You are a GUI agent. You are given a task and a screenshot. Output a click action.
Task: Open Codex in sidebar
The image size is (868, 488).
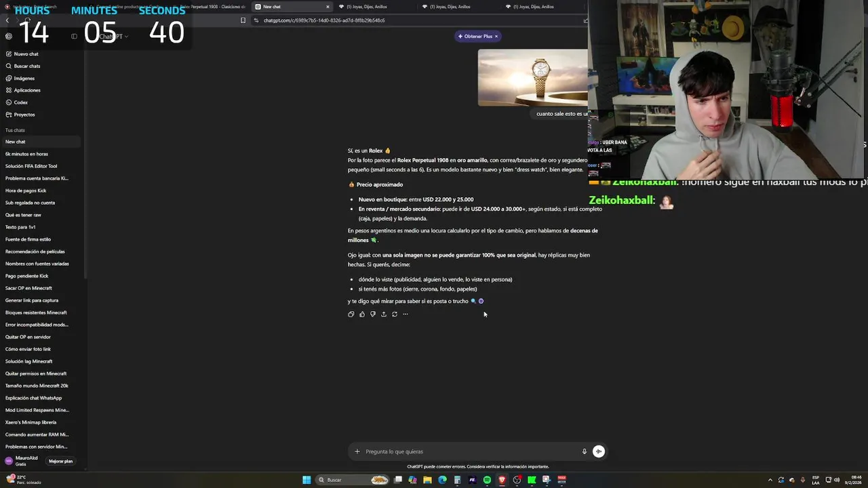21,102
